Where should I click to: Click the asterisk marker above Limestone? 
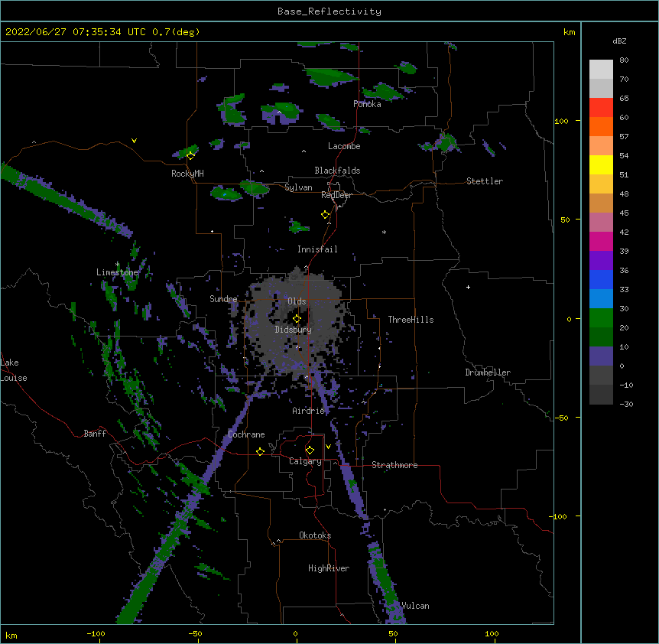pos(118,265)
